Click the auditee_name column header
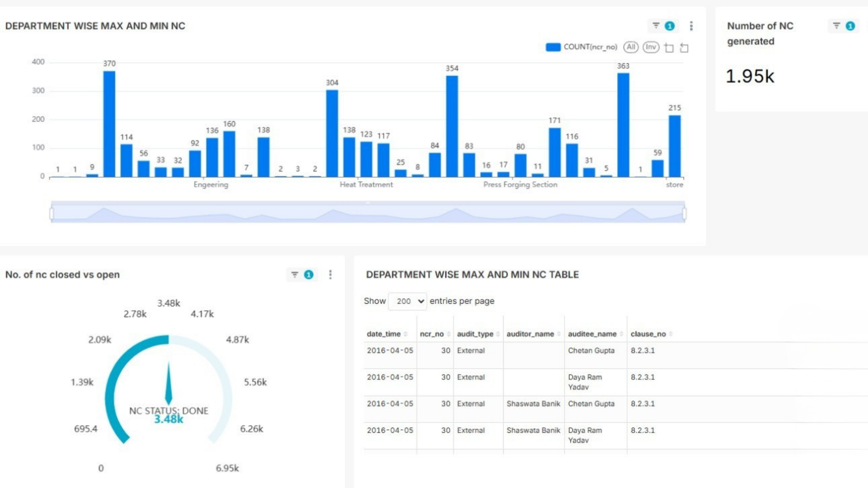 tap(592, 334)
